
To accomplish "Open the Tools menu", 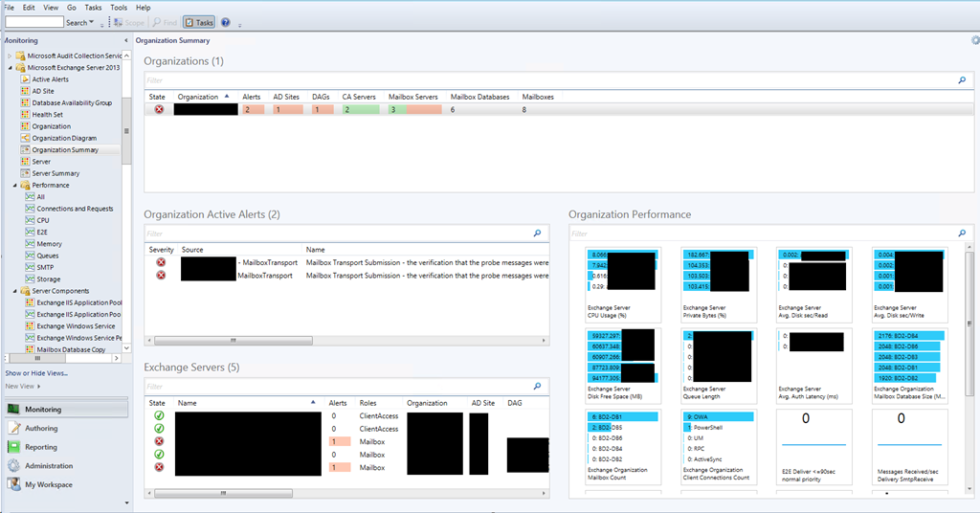I will [x=119, y=7].
